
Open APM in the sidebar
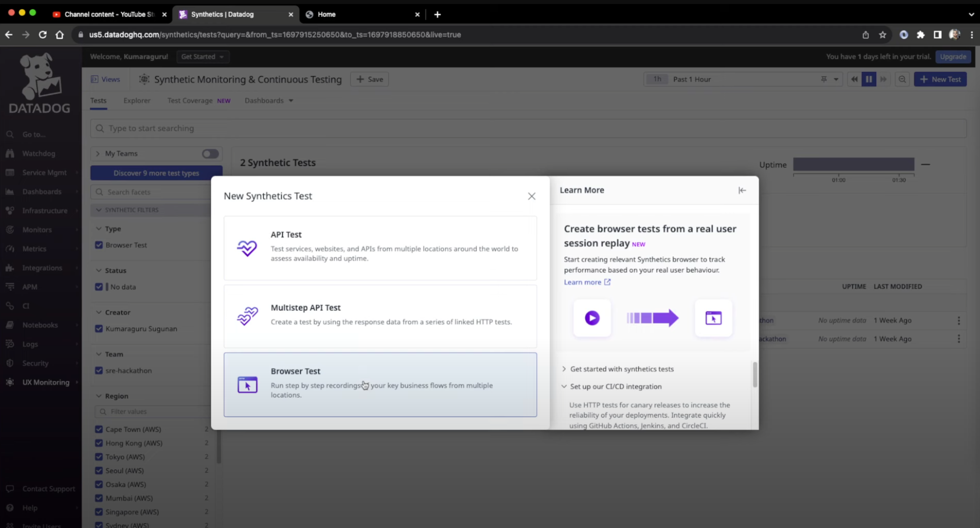pos(29,287)
